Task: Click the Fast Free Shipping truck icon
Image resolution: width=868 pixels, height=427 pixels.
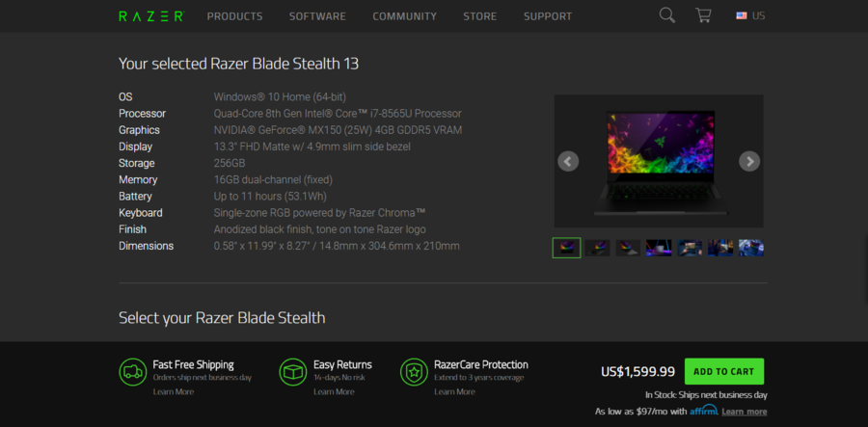Action: point(133,372)
